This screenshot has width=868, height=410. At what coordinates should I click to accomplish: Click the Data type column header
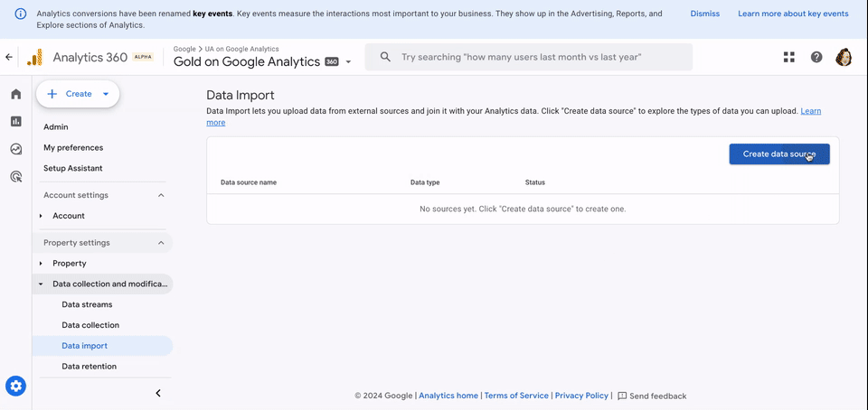pyautogui.click(x=425, y=182)
